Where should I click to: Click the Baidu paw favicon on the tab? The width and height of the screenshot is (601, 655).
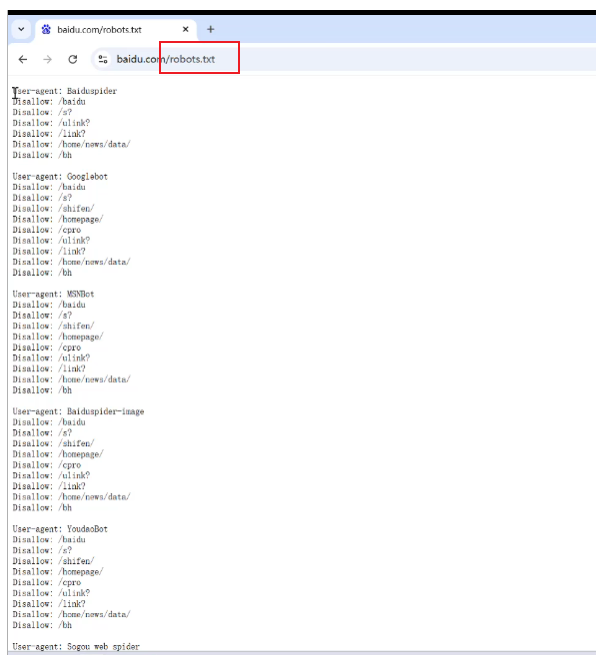(46, 29)
